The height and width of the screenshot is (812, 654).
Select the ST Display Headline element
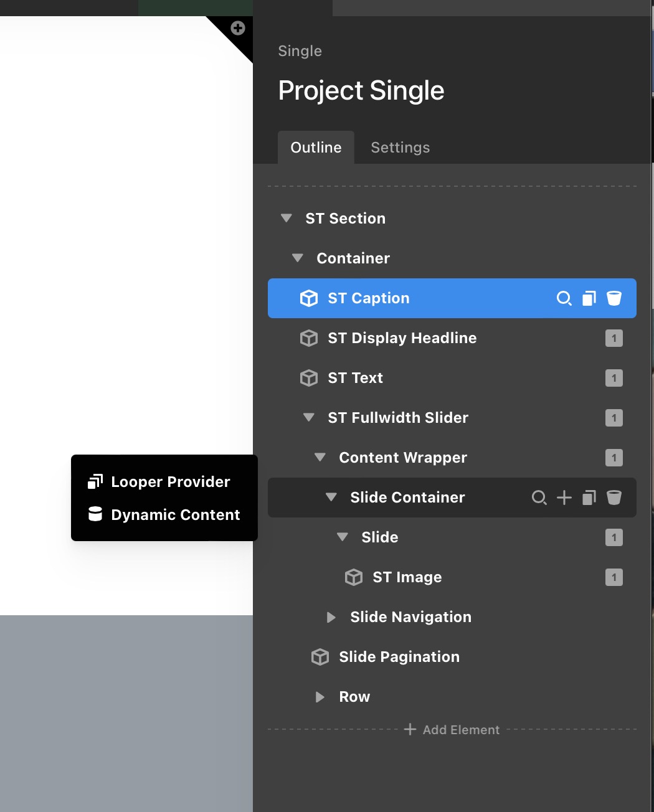pyautogui.click(x=402, y=338)
